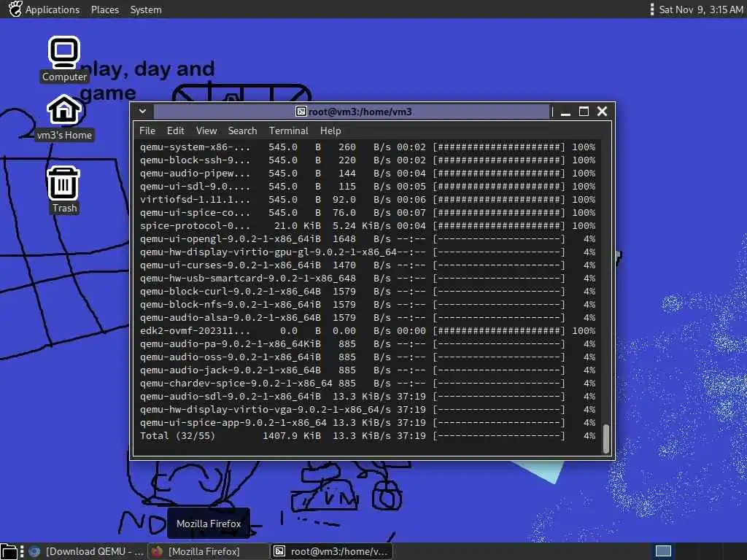The width and height of the screenshot is (747, 560).
Task: Open the Terminal menu
Action: pyautogui.click(x=289, y=131)
